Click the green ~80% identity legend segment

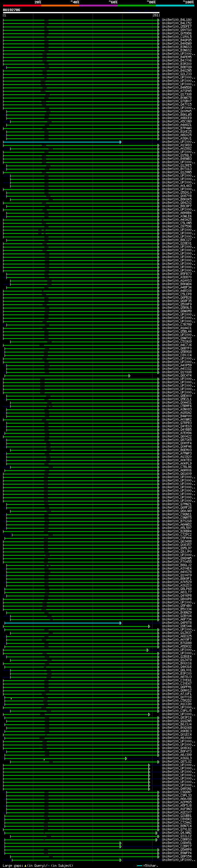[137, 6]
